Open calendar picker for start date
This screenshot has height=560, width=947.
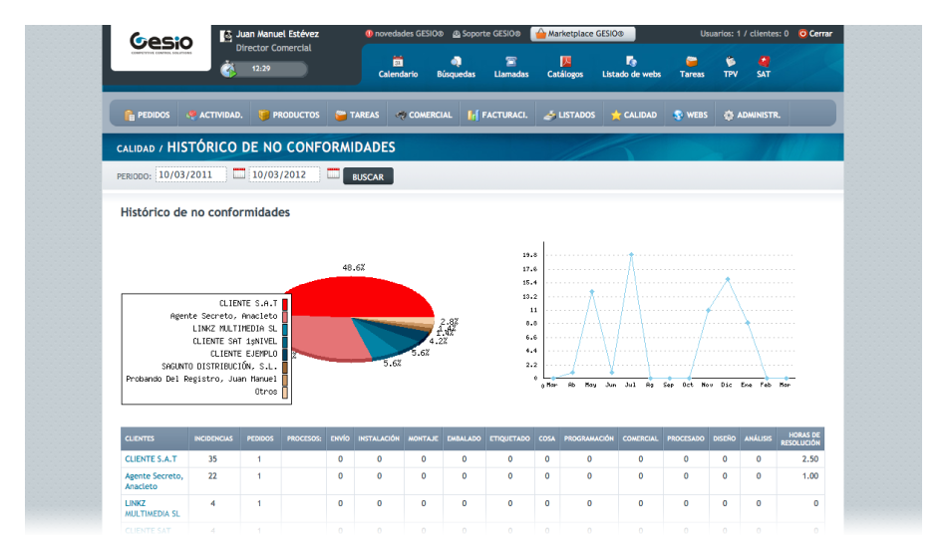pyautogui.click(x=239, y=173)
